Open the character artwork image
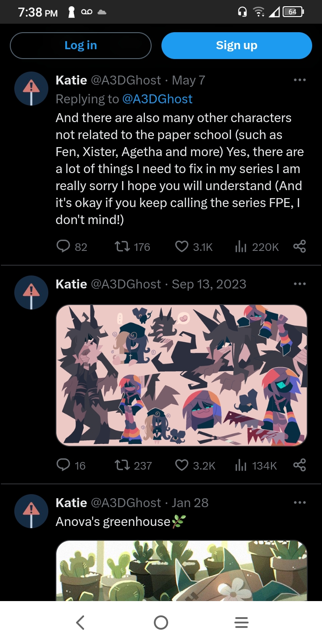The height and width of the screenshot is (644, 322). (x=182, y=375)
